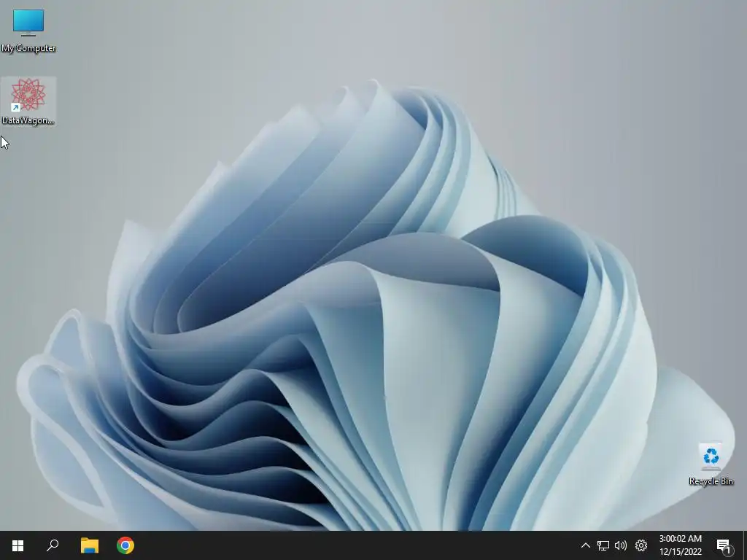Viewport: 747px width, 560px height.
Task: Select the DataWagon shortcut icon
Action: (x=28, y=101)
